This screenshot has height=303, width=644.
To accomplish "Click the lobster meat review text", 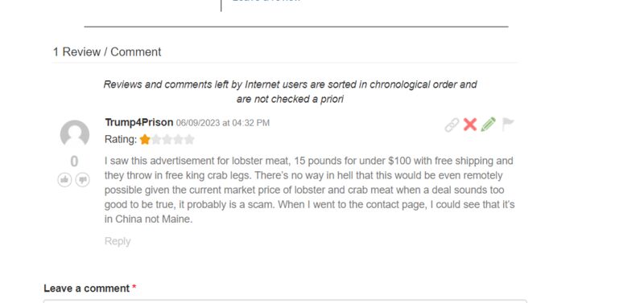I will point(309,190).
